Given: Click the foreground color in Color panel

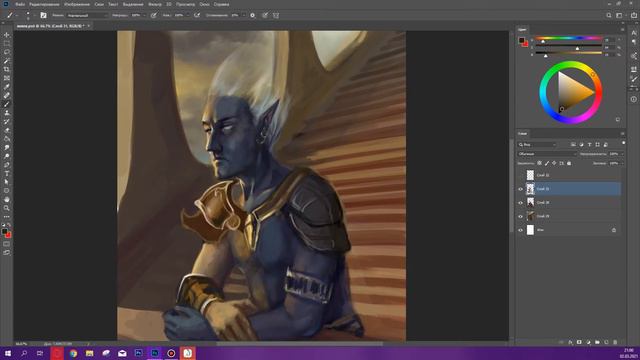Looking at the screenshot, I should click(521, 40).
